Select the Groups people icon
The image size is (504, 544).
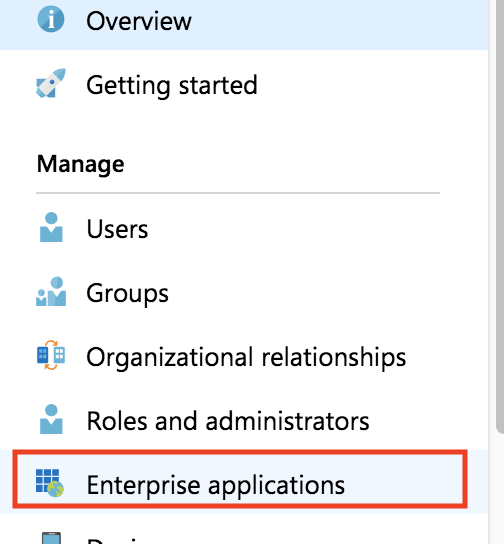point(51,291)
